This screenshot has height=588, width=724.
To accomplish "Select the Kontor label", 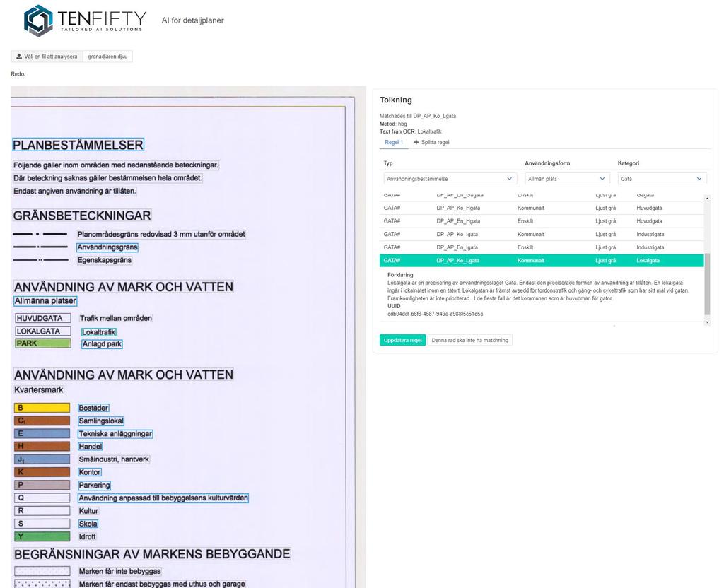I will pyautogui.click(x=90, y=472).
